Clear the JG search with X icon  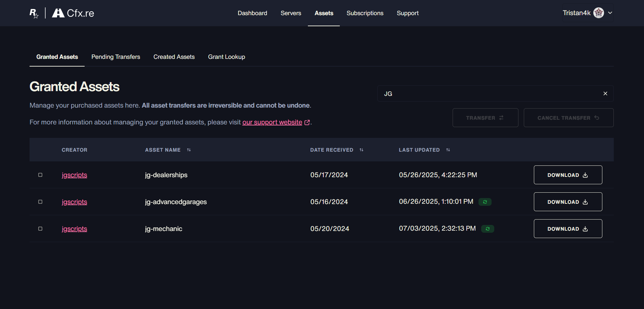coord(605,93)
